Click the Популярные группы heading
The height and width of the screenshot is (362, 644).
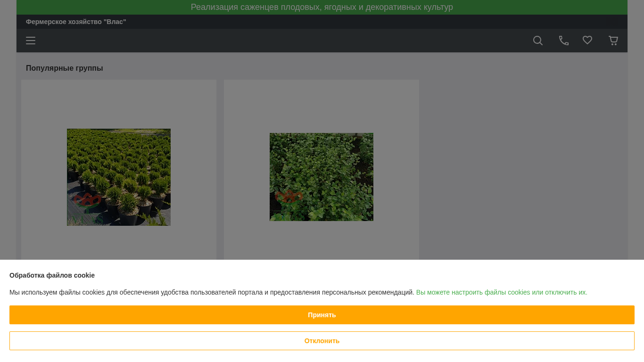tap(65, 68)
